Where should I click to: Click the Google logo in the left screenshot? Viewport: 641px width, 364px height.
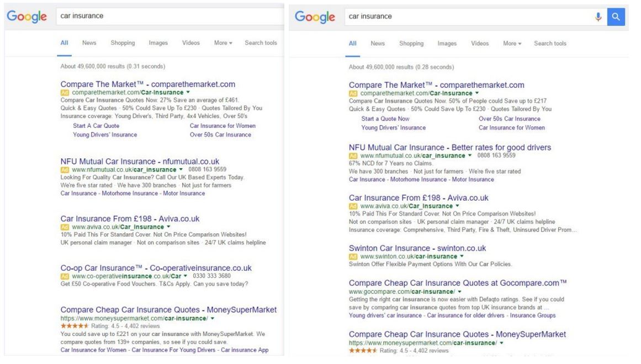pyautogui.click(x=27, y=17)
